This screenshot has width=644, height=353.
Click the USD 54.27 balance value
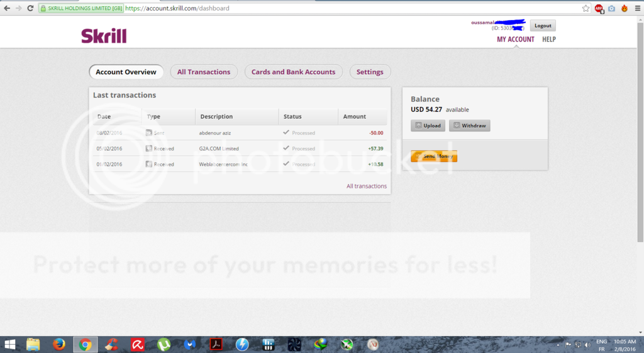click(x=426, y=109)
